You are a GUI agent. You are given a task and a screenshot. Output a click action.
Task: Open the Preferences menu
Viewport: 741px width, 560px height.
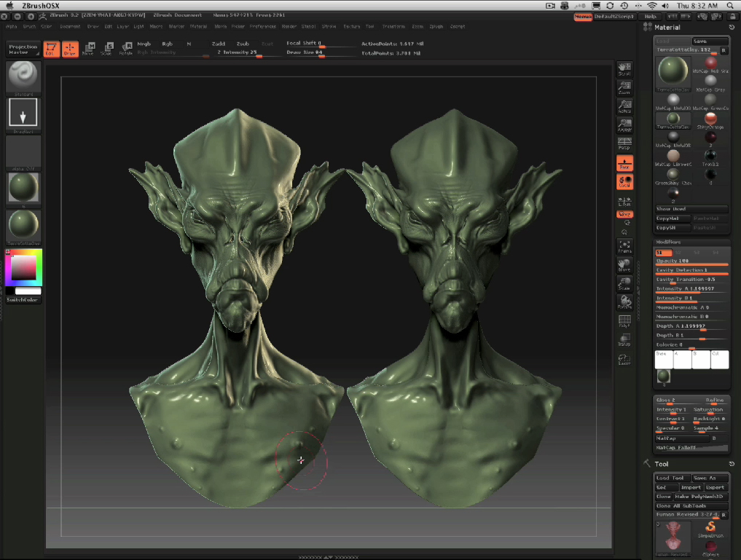263,26
